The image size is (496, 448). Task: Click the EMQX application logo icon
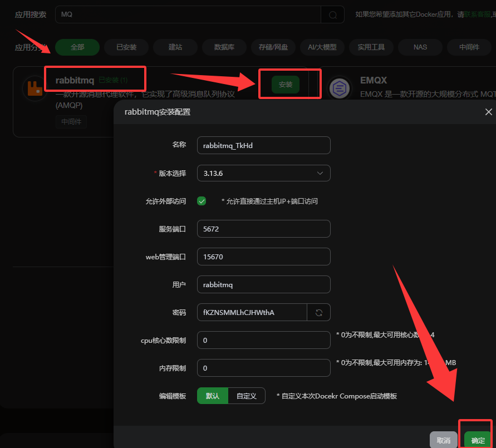[x=340, y=88]
